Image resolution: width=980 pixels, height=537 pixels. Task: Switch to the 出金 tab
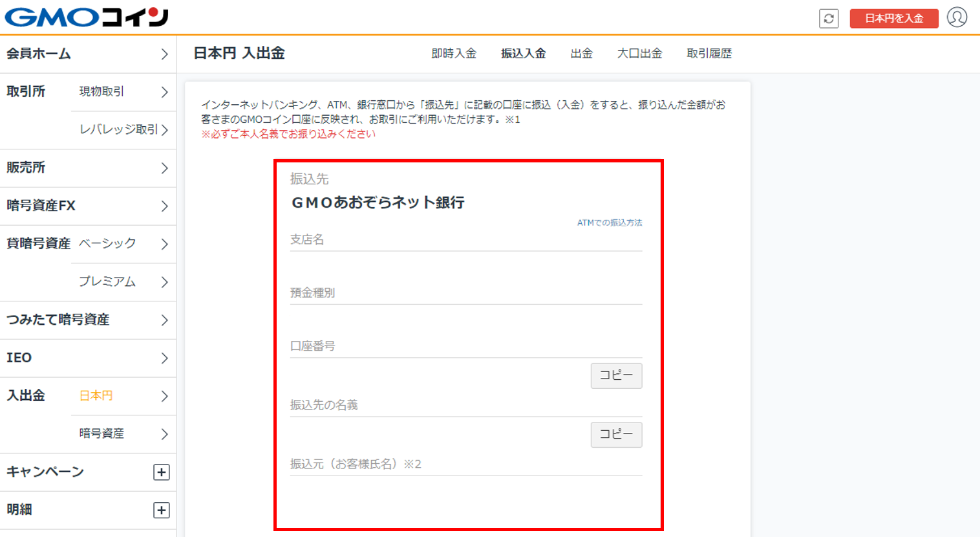point(582,54)
